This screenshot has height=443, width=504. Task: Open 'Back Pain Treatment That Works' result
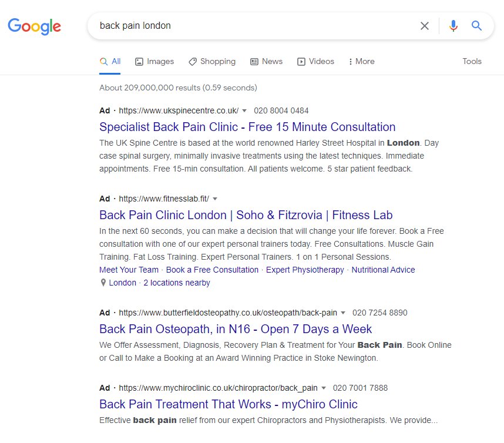point(229,404)
